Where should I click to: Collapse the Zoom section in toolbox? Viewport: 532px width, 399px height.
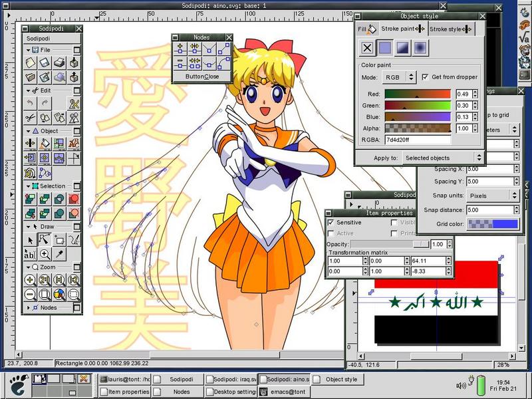28,267
